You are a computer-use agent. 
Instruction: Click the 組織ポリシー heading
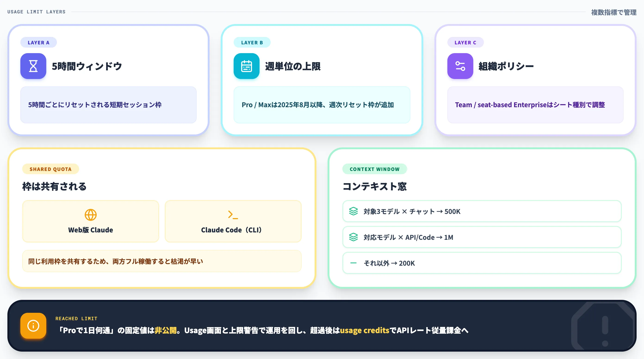[506, 66]
